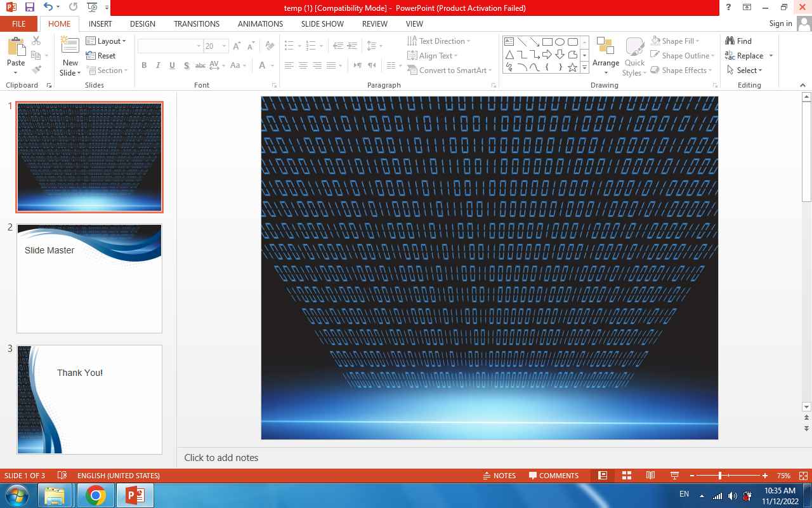Open the DESIGN ribbon tab
This screenshot has height=508, width=812.
click(143, 23)
